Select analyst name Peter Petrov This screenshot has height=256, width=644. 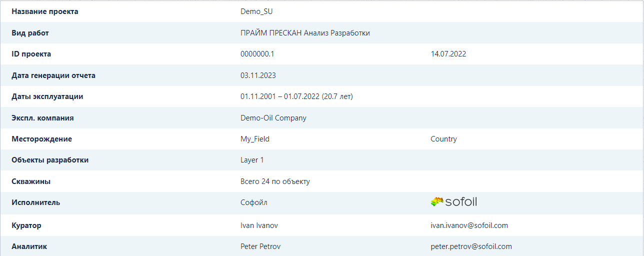(x=259, y=246)
